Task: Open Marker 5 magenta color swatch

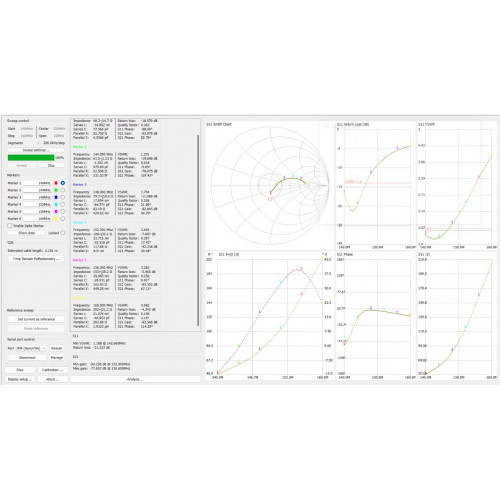Action: click(x=56, y=212)
